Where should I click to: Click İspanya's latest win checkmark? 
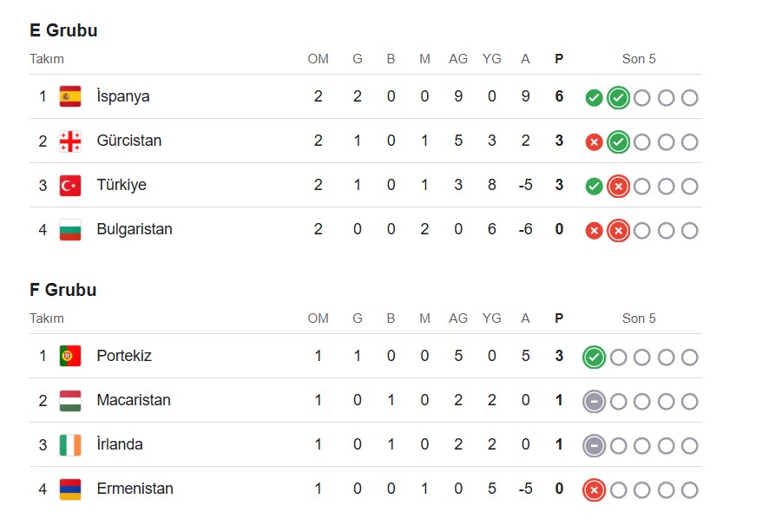pos(618,98)
